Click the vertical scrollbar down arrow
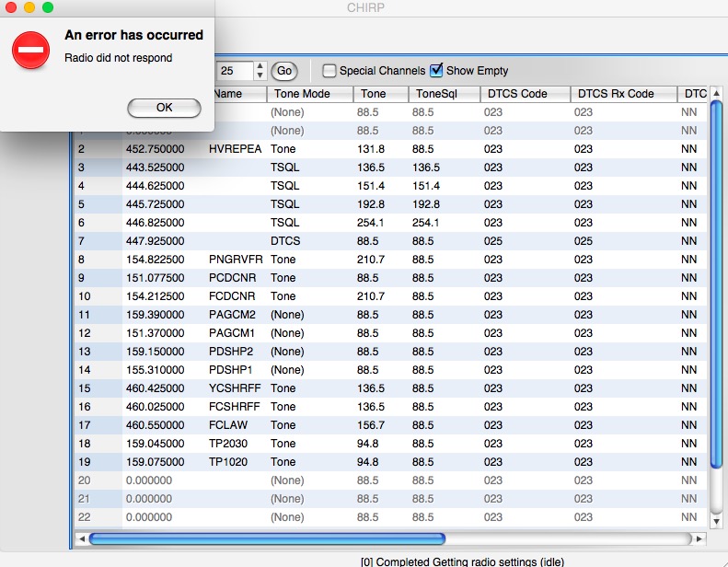The height and width of the screenshot is (567, 728). point(716,522)
